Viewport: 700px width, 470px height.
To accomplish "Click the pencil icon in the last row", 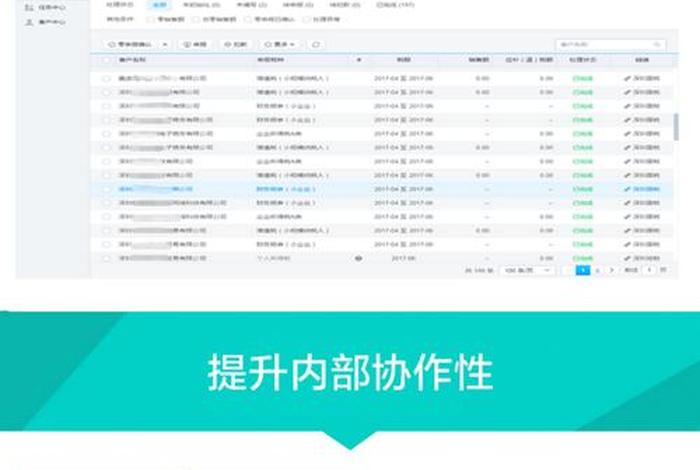I will [627, 258].
